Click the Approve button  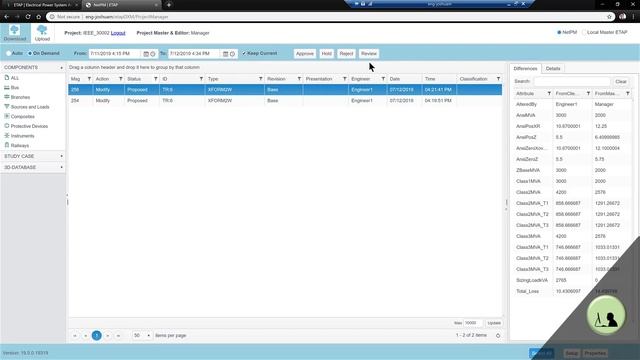click(x=305, y=53)
